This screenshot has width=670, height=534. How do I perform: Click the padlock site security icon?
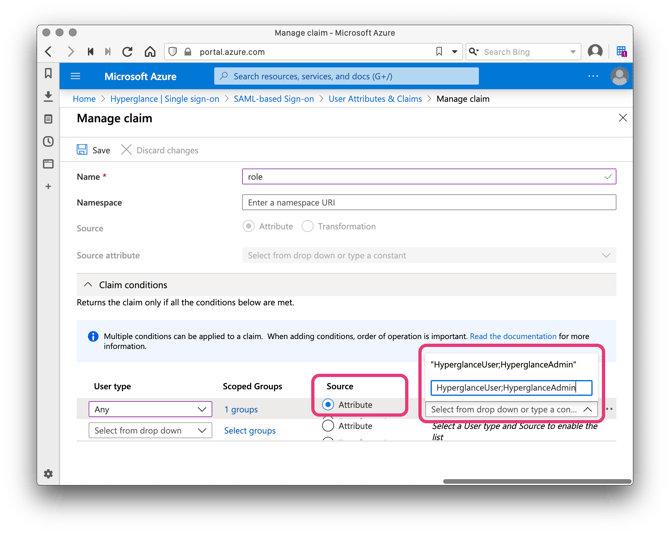point(188,52)
